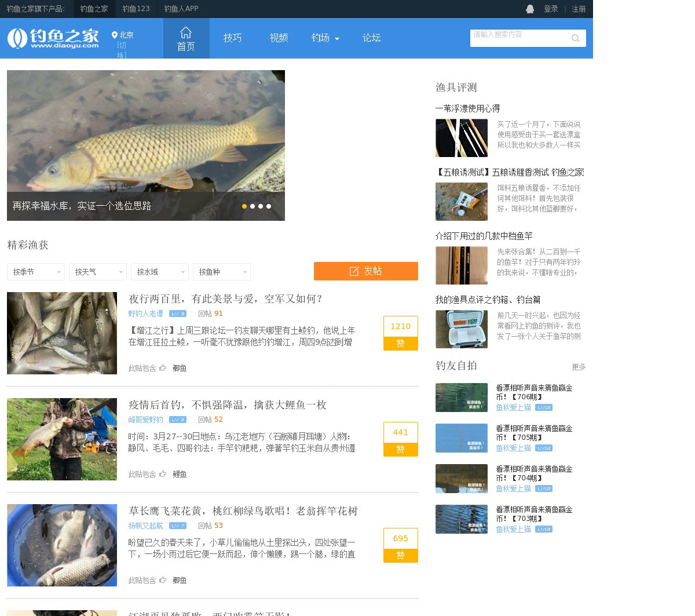This screenshot has height=616, width=695.
Task: Open the 按季节 filter dropdown
Action: point(35,272)
